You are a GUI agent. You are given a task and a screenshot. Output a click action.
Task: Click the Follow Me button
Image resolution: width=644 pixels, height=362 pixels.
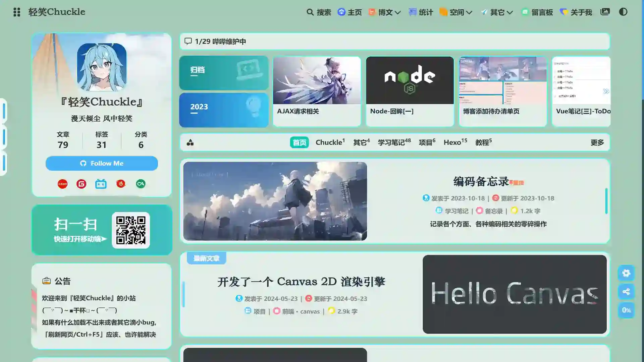pyautogui.click(x=102, y=163)
